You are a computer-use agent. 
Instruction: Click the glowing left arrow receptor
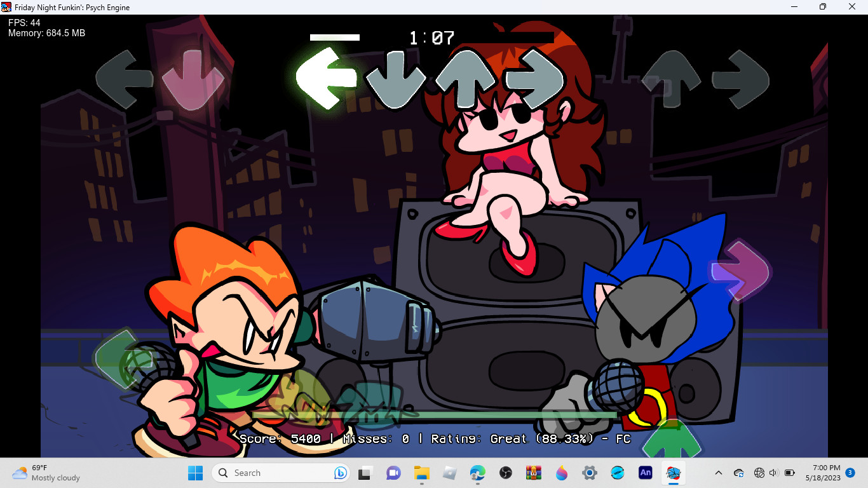click(327, 78)
